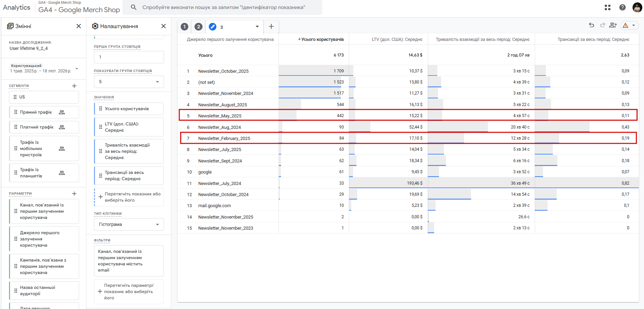
Task: Select the Прямий трафік segment
Action: [36, 112]
